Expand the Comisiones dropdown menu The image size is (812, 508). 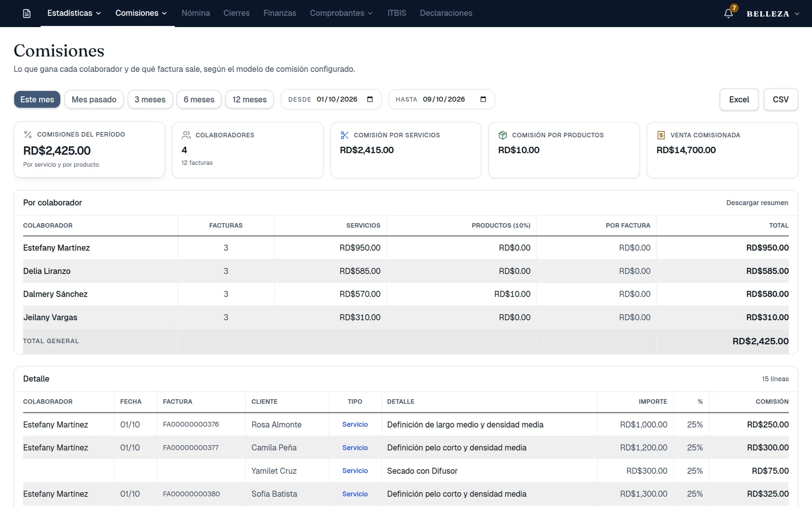point(141,13)
